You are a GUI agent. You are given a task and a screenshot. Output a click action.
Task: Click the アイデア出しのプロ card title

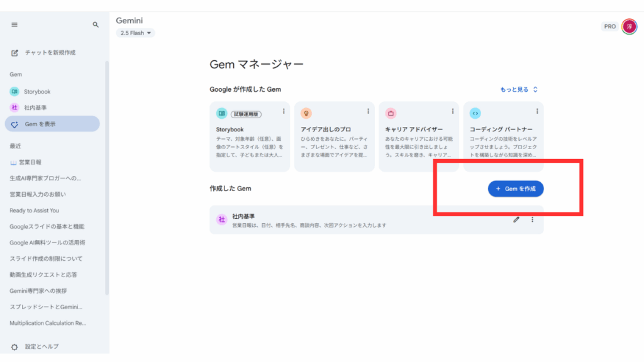tap(326, 129)
